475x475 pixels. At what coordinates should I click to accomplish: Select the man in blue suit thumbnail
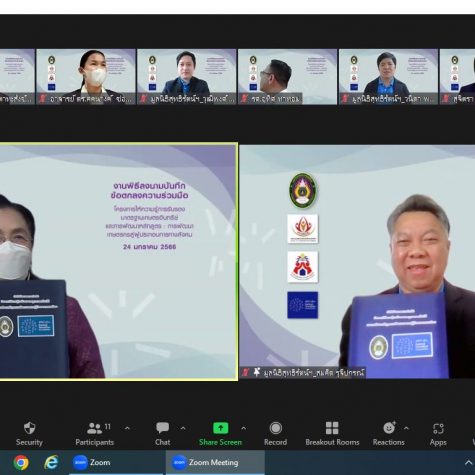point(187,77)
